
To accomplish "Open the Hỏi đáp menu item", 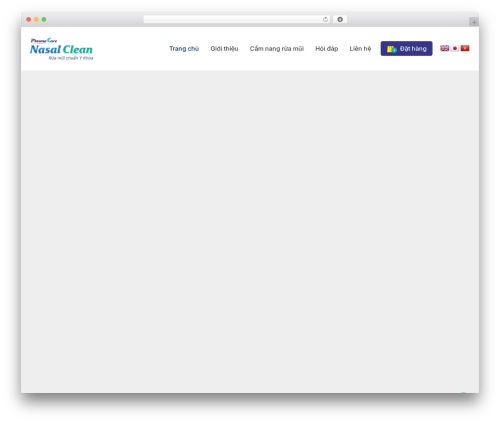I will point(327,49).
